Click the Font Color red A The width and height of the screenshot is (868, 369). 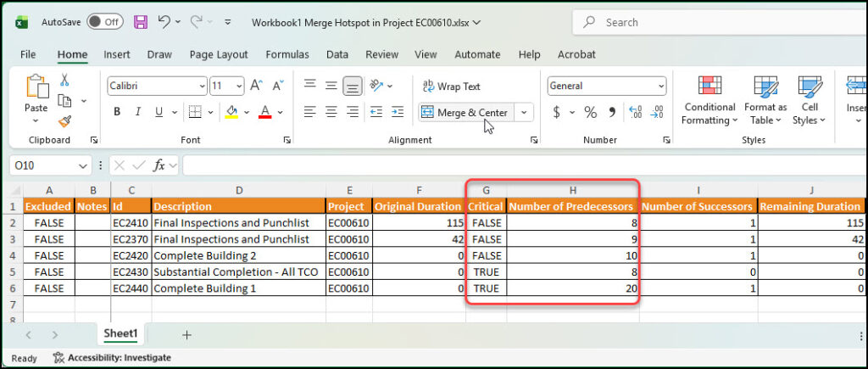pyautogui.click(x=265, y=112)
